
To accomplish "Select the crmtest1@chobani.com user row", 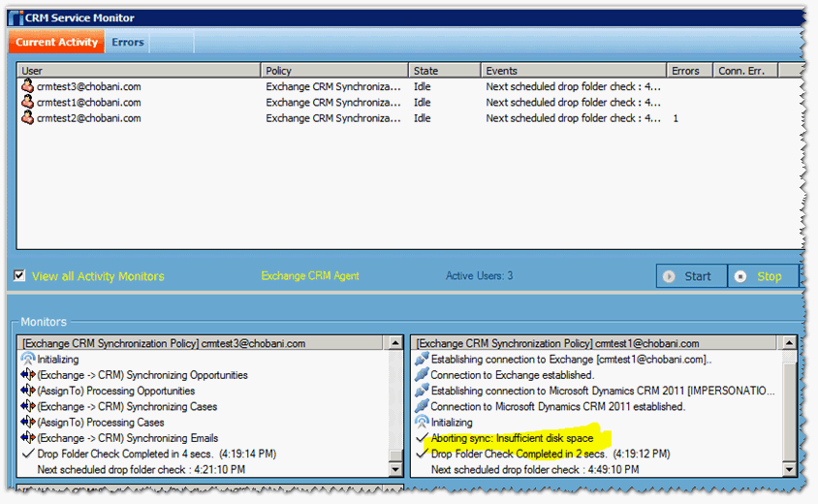I will 410,103.
